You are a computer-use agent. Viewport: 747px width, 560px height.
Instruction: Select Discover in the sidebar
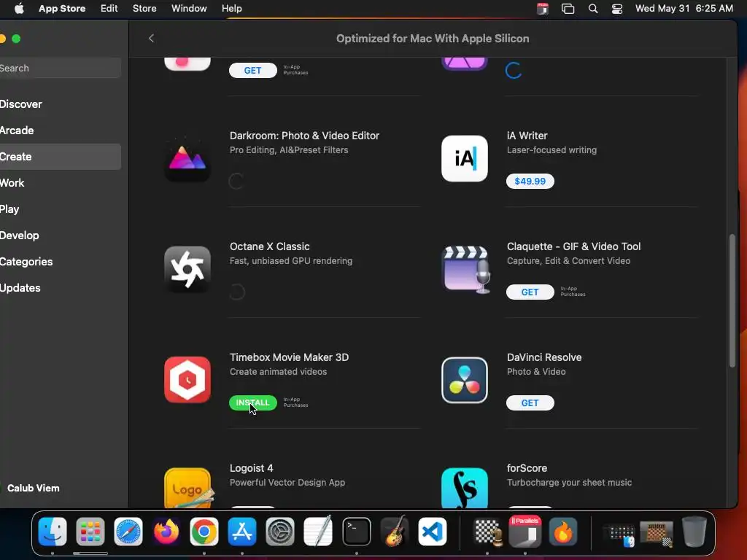tap(61, 104)
